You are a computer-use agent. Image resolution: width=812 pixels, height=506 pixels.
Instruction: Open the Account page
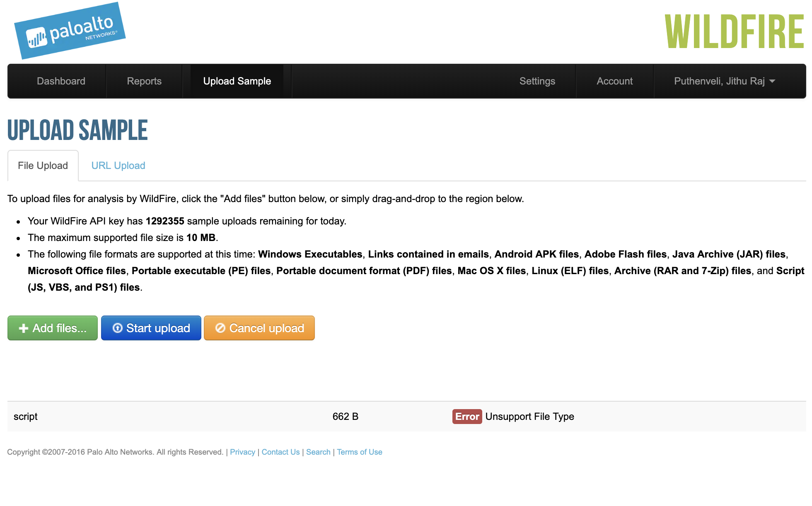[x=614, y=81]
